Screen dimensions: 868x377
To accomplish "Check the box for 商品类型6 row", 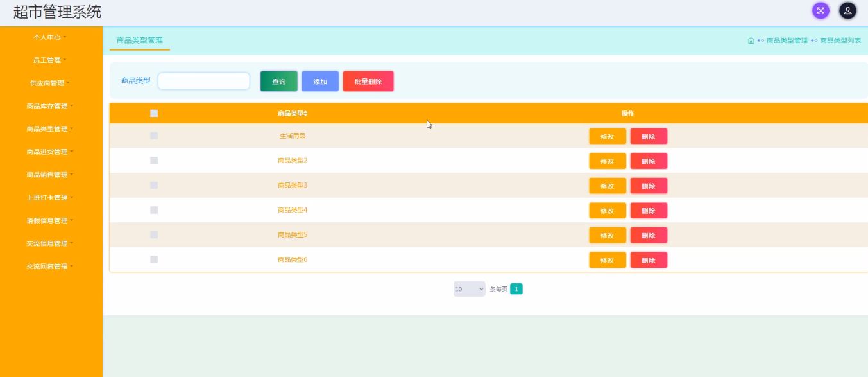I will [154, 259].
